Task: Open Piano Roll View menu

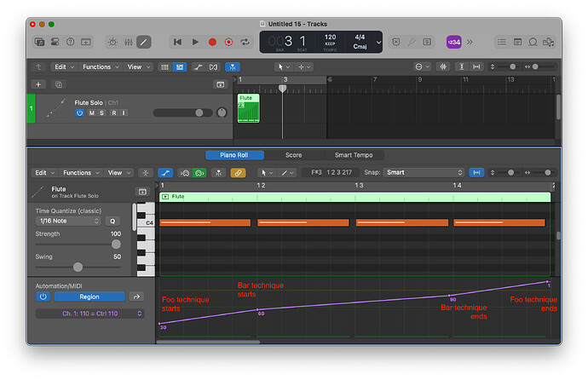Action: tap(118, 173)
